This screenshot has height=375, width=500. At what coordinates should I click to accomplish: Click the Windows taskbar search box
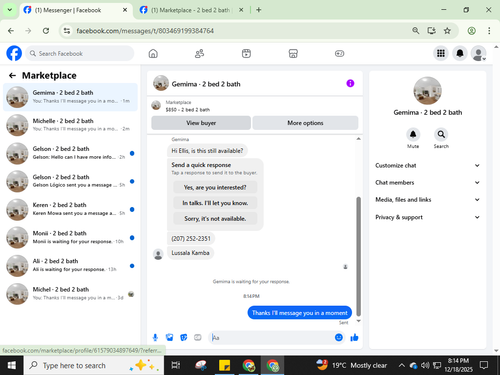coord(94,365)
